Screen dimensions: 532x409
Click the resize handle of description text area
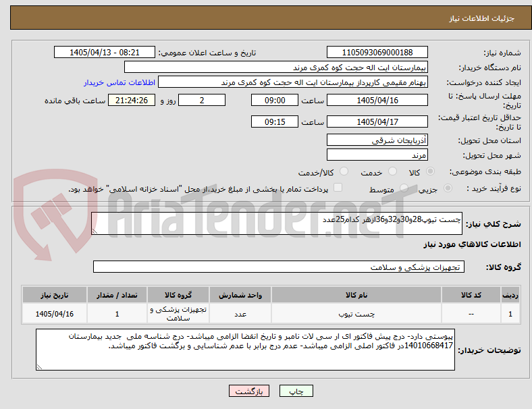pyautogui.click(x=95, y=231)
